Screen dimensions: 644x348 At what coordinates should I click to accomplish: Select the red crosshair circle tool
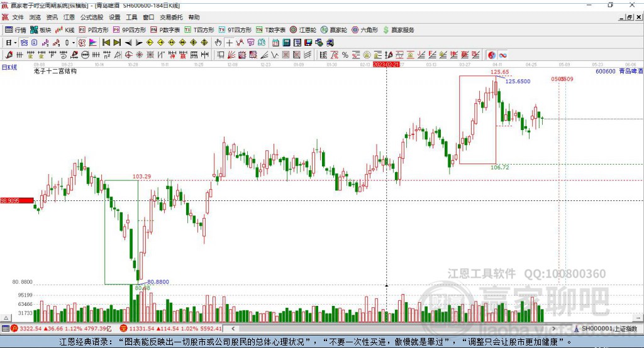click(128, 55)
